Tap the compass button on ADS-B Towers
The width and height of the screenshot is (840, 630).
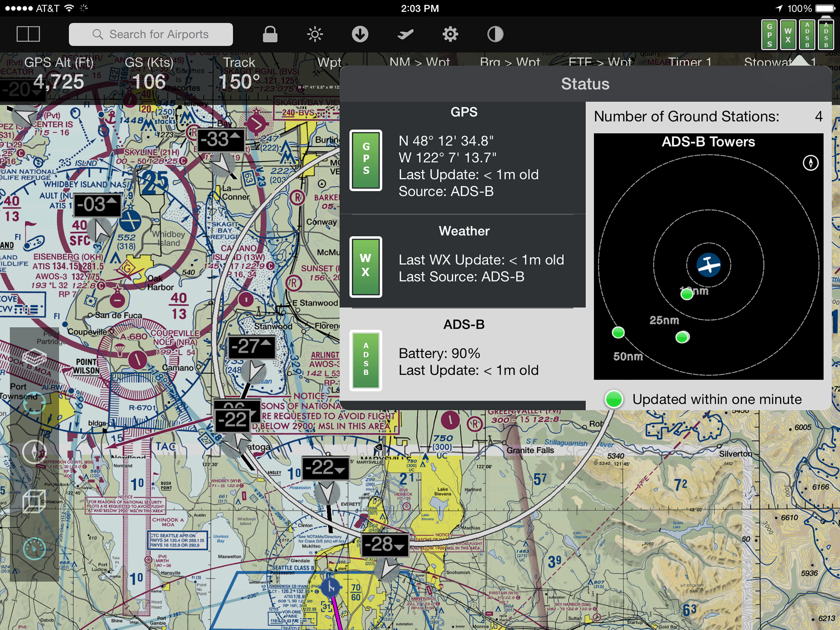coord(810,163)
